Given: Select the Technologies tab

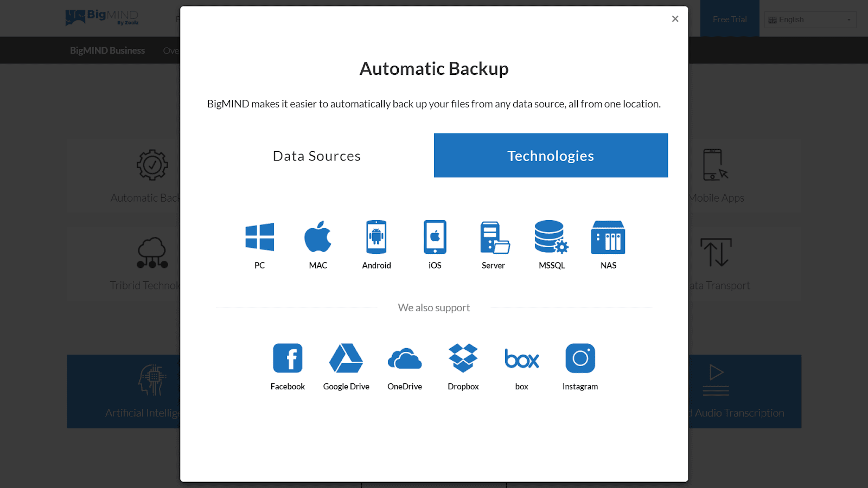Looking at the screenshot, I should [551, 156].
